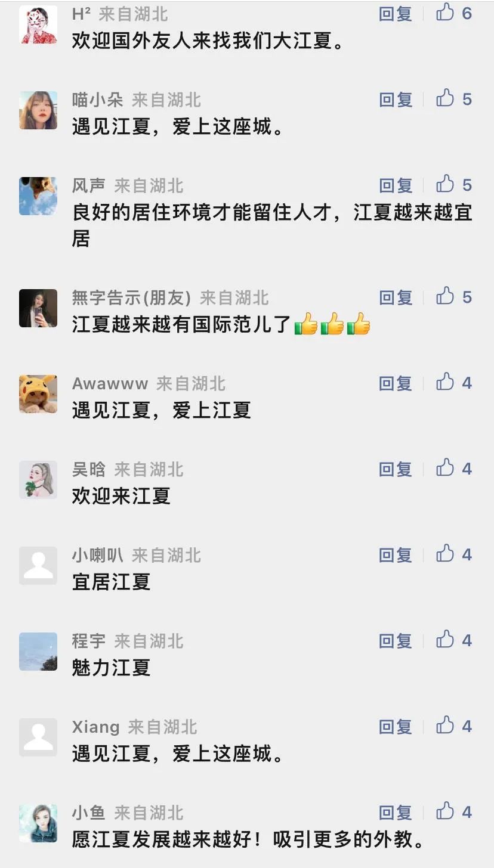Tap 回复 on 风声's comment
This screenshot has height=868, width=494.
pyautogui.click(x=396, y=185)
